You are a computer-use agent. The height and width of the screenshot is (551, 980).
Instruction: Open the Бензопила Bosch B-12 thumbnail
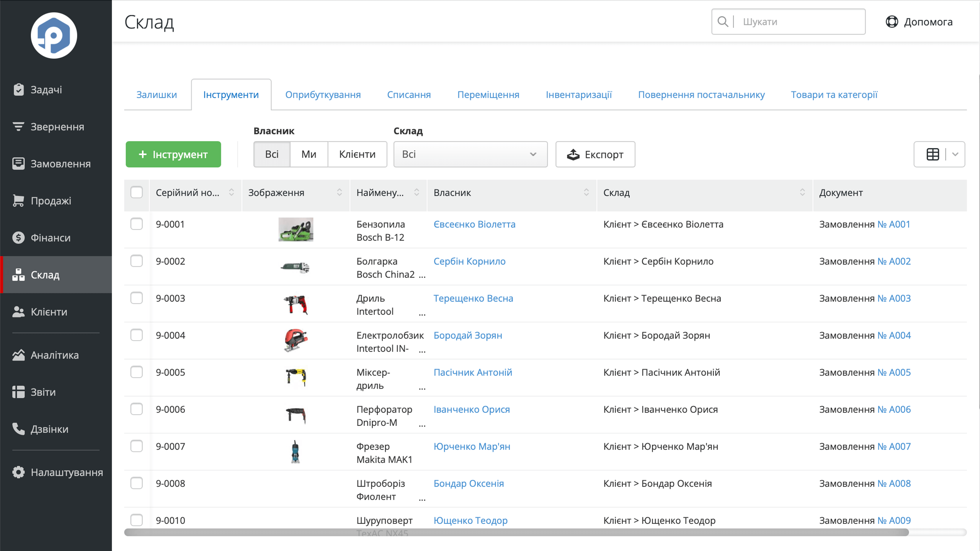296,230
